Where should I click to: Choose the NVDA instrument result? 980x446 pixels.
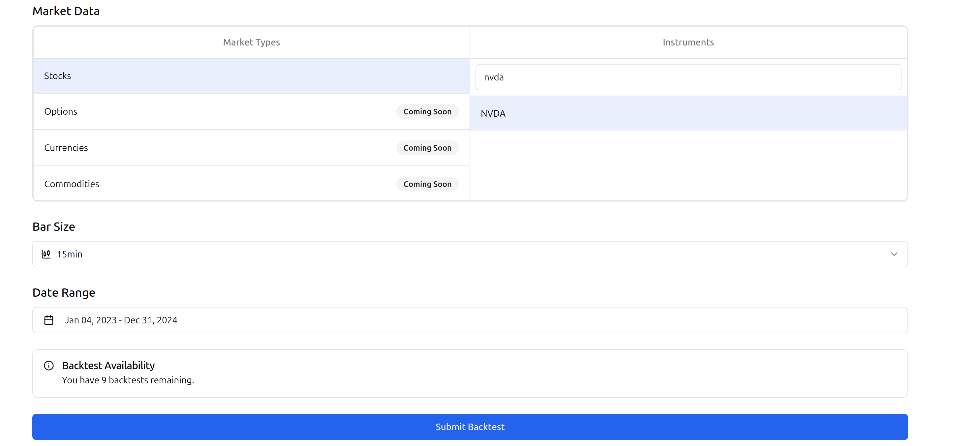[688, 113]
